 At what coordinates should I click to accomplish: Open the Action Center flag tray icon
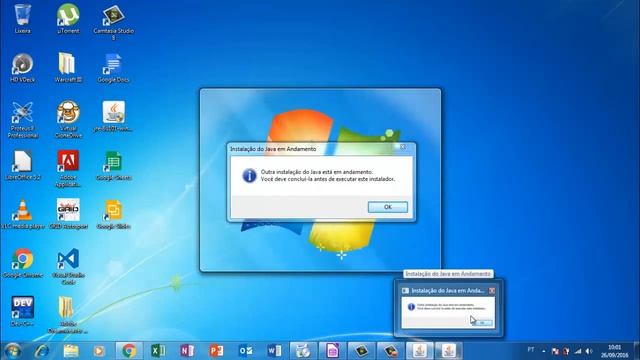click(x=555, y=351)
